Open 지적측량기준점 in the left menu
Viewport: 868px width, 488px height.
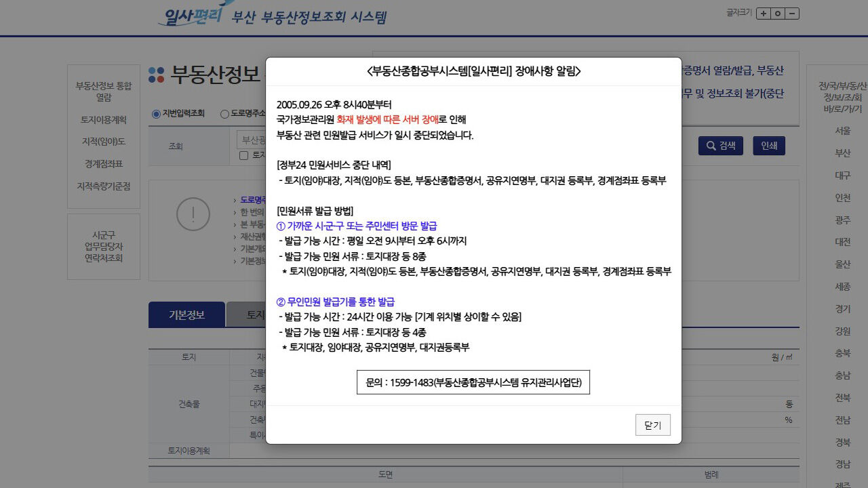pos(104,186)
